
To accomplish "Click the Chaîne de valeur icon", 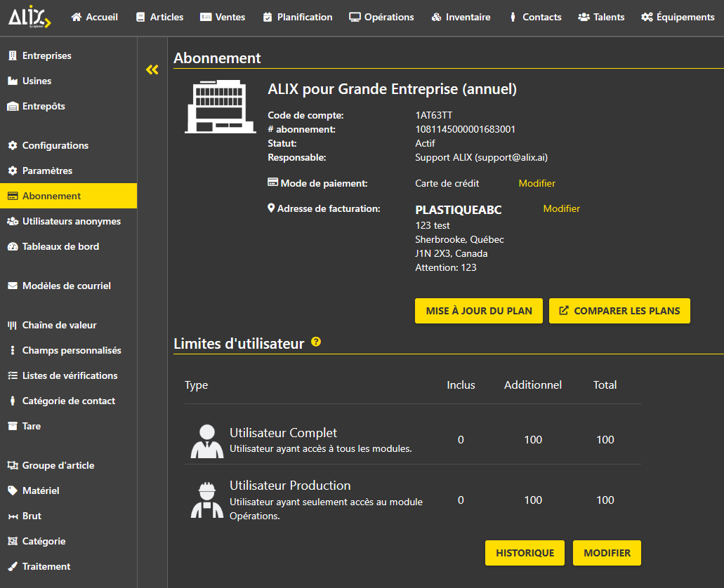I will (x=13, y=326).
